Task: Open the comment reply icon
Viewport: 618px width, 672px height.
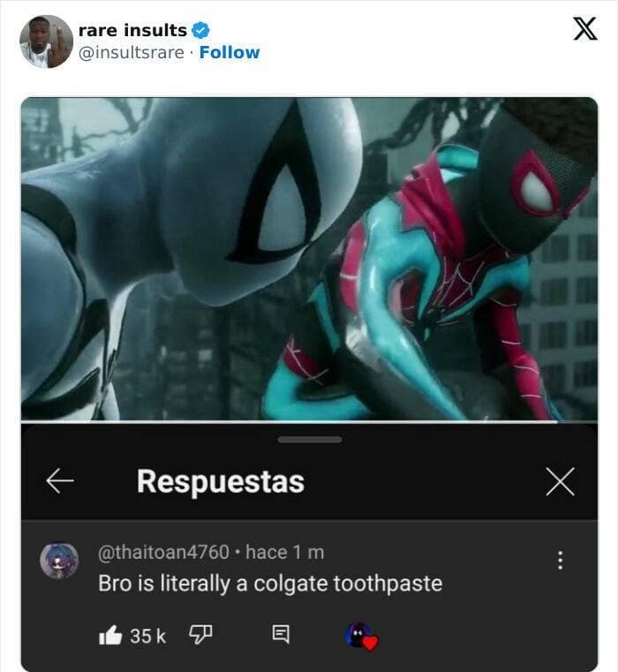Action: point(281,634)
